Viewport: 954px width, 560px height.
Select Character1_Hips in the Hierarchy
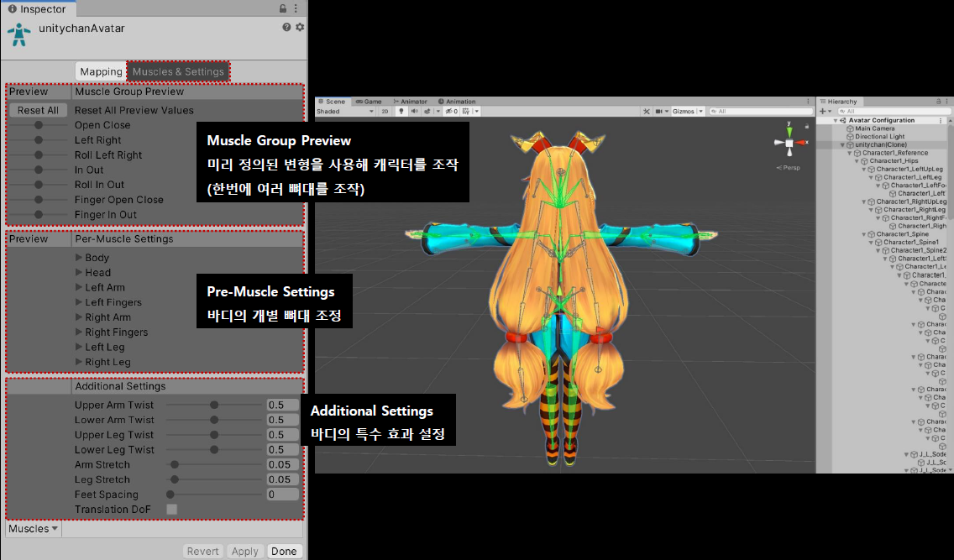click(x=894, y=161)
